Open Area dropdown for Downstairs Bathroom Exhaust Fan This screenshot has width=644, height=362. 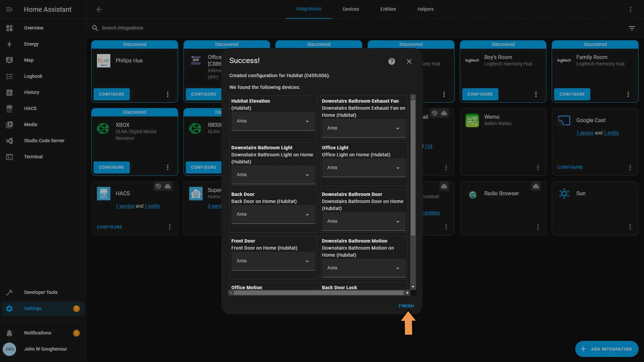[x=364, y=128]
